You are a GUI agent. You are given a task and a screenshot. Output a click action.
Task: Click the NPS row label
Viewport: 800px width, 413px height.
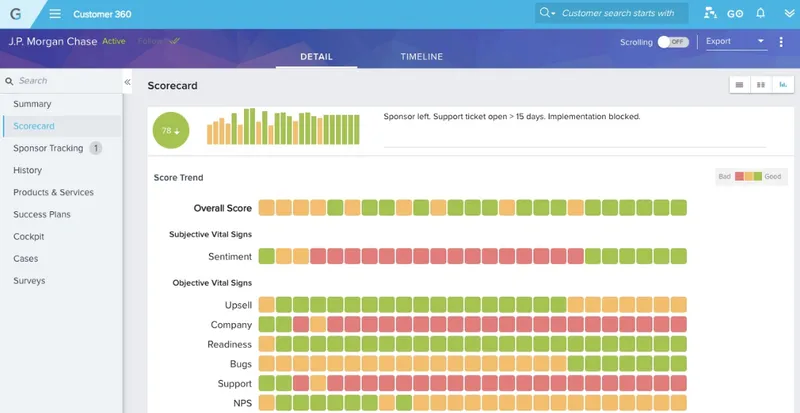[242, 403]
